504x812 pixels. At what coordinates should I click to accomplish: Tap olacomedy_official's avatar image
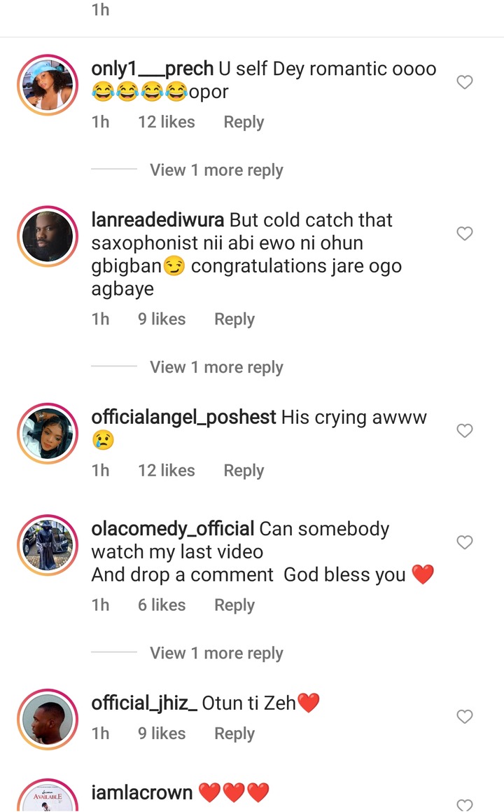[48, 544]
